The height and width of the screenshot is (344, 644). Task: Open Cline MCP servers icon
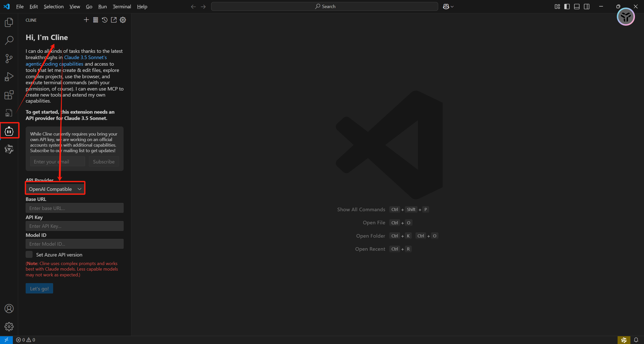[96, 20]
